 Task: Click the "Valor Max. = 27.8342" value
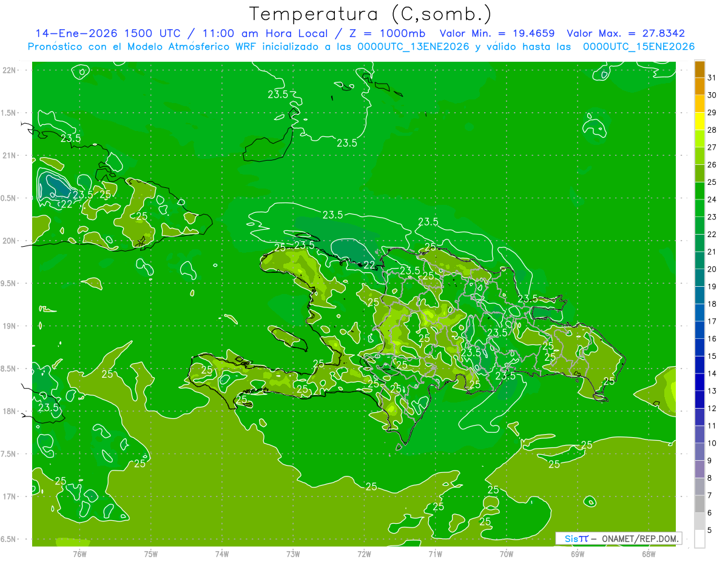tap(625, 33)
